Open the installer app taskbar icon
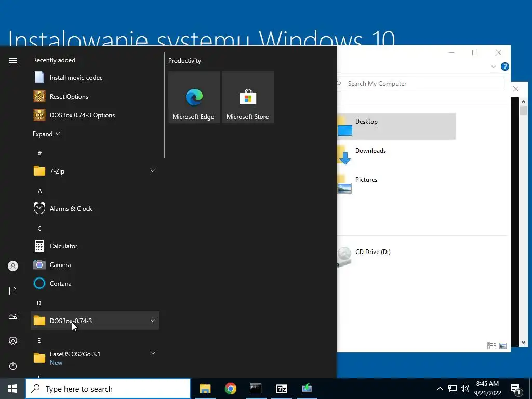Image resolution: width=532 pixels, height=399 pixels. (x=307, y=389)
